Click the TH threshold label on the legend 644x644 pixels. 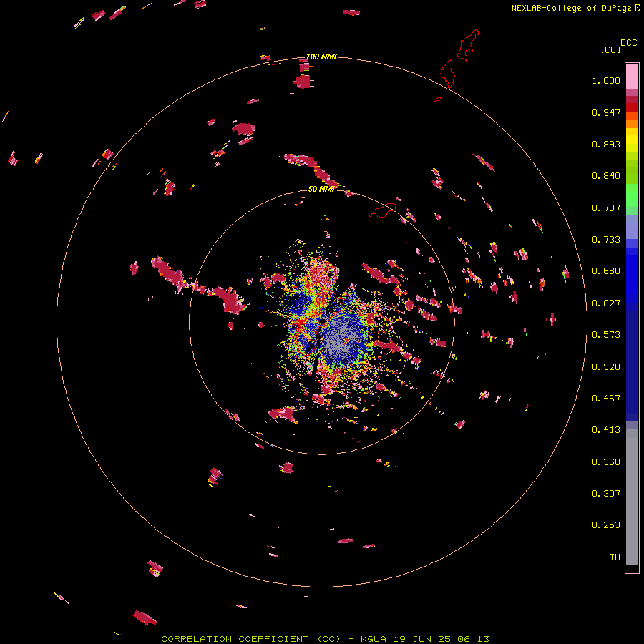click(615, 557)
